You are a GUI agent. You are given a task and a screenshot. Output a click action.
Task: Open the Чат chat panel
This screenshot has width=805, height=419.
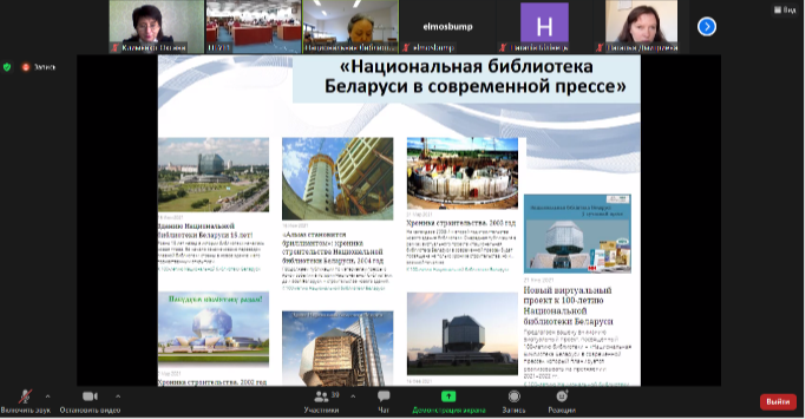click(x=383, y=400)
